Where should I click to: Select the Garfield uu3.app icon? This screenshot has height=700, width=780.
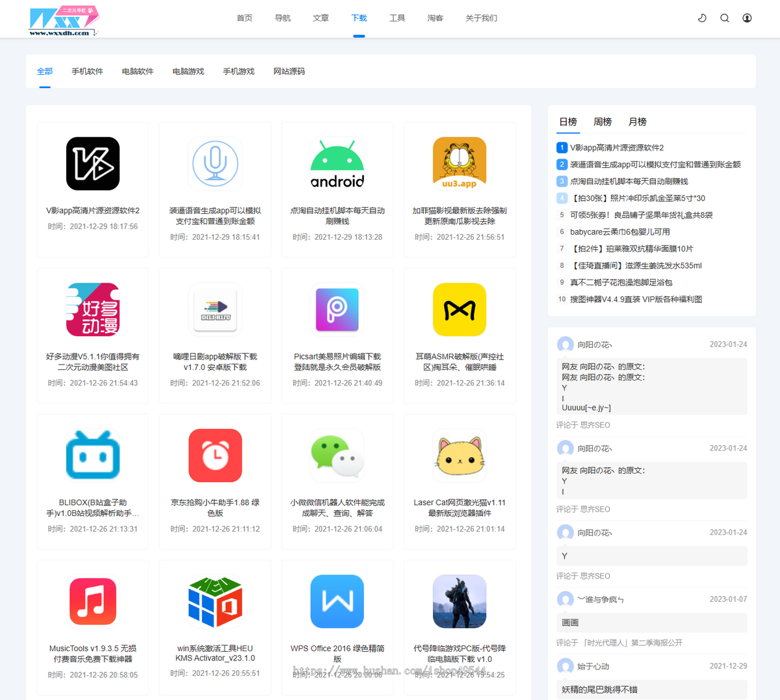pyautogui.click(x=460, y=164)
